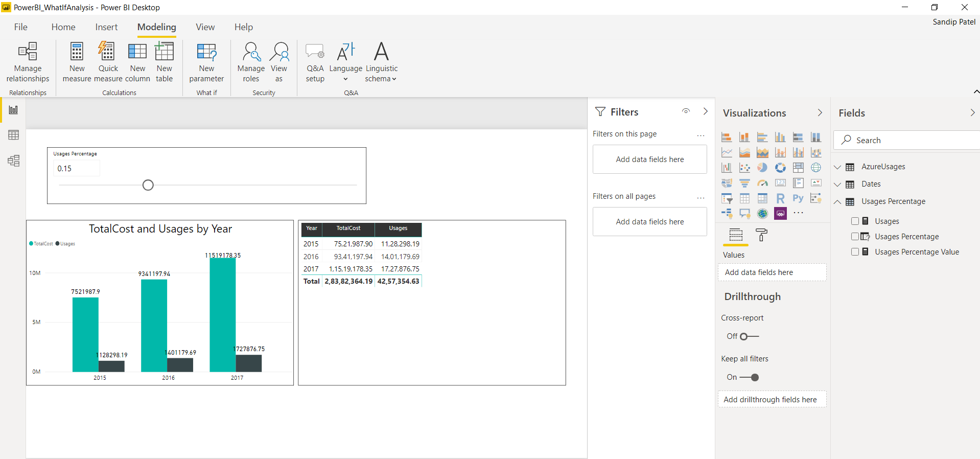This screenshot has height=459, width=980.
Task: Collapse the Usages Percentage table
Action: 837,201
